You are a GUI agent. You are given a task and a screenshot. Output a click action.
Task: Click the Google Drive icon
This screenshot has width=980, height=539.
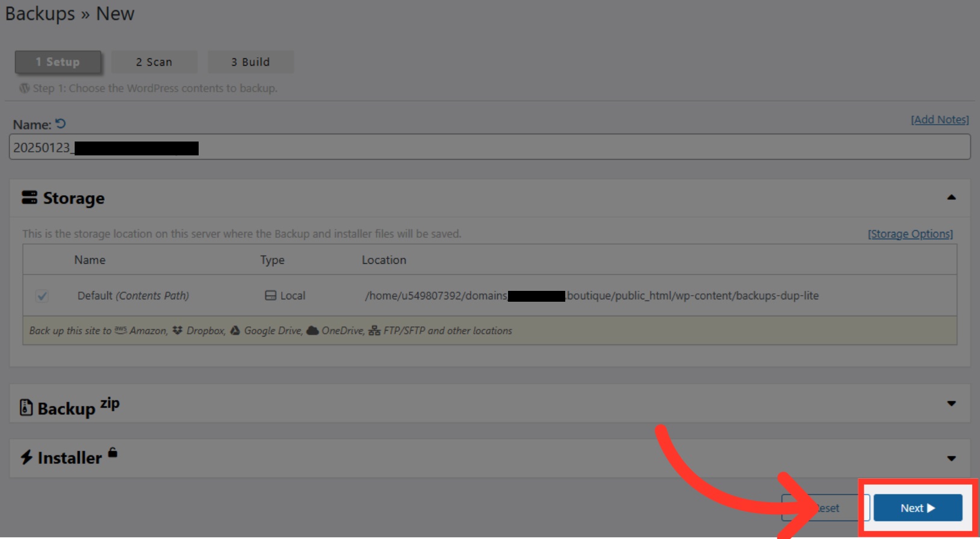[x=235, y=331]
